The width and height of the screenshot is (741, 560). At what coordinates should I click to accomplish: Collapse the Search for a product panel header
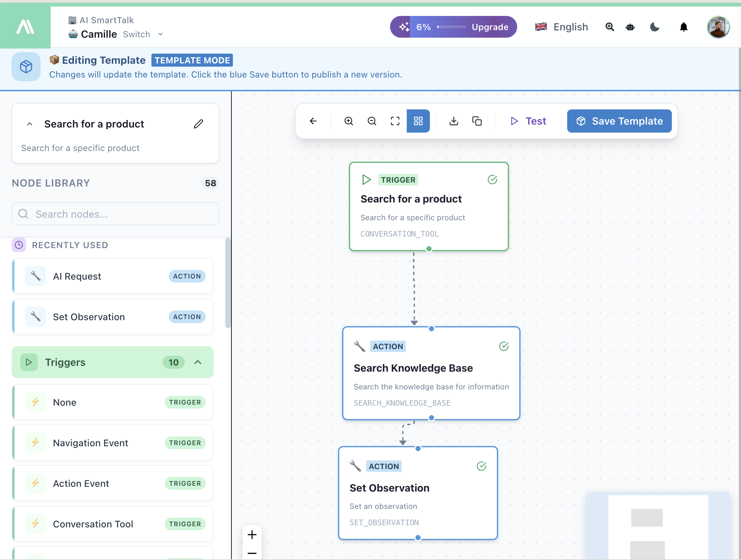pos(29,124)
